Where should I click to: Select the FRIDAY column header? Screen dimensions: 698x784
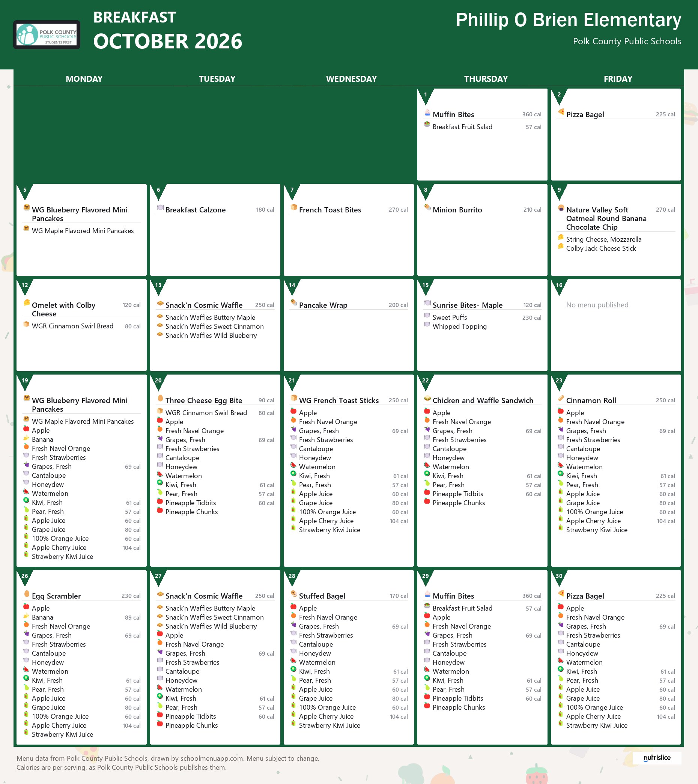[x=618, y=79]
